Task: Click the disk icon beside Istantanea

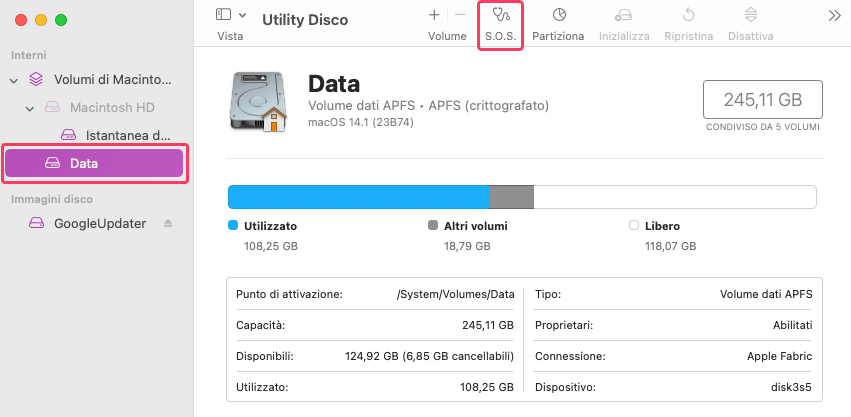Action: (68, 135)
